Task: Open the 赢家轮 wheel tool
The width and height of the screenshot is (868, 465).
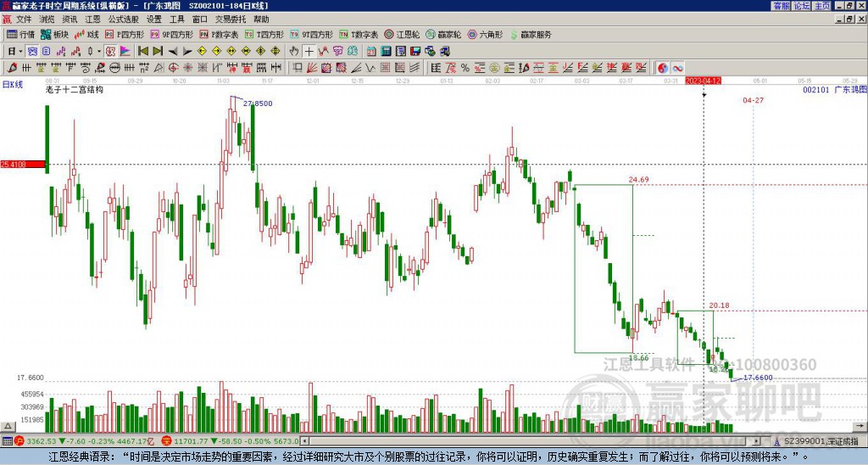Action: (x=443, y=34)
